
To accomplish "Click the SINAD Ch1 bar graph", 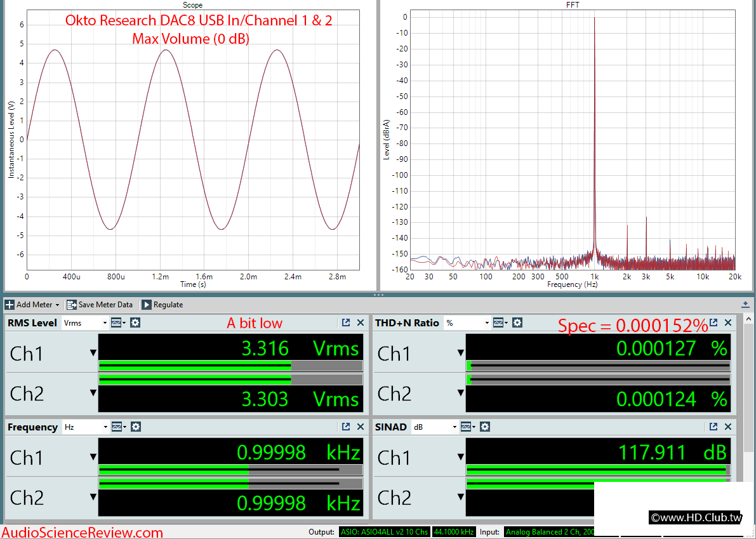I will click(598, 470).
